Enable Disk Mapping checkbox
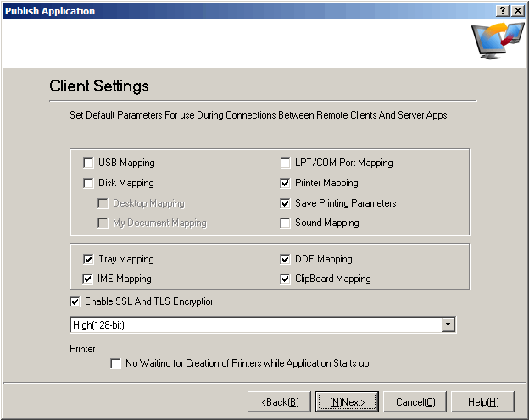This screenshot has height=420, width=529. tap(89, 183)
